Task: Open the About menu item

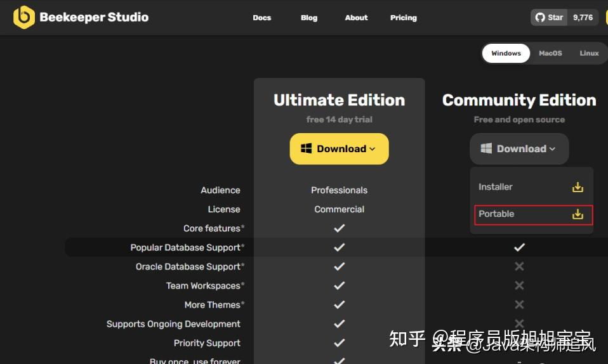Action: click(x=356, y=18)
